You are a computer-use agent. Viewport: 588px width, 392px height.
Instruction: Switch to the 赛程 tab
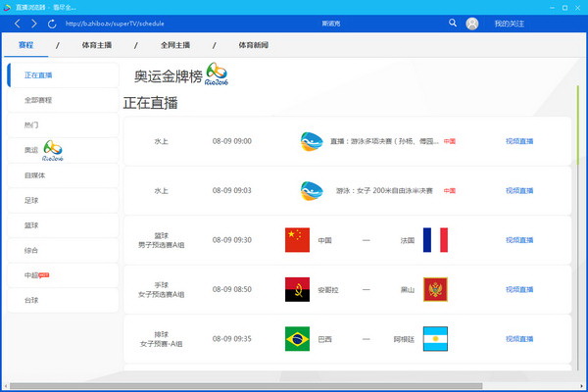pos(25,45)
